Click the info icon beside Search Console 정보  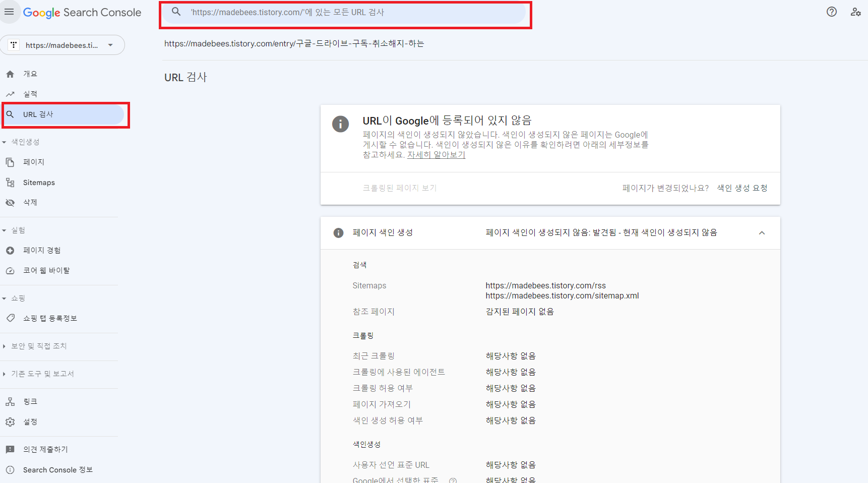10,470
